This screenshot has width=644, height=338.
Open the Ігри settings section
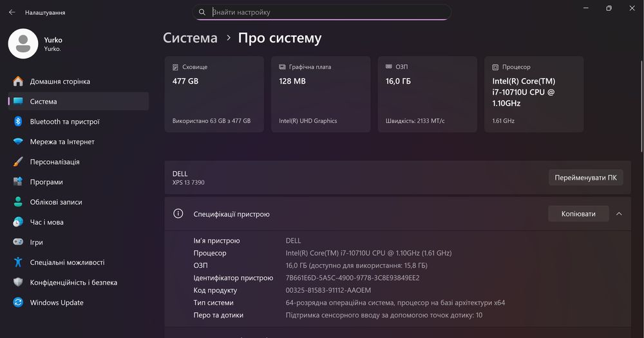(79, 242)
